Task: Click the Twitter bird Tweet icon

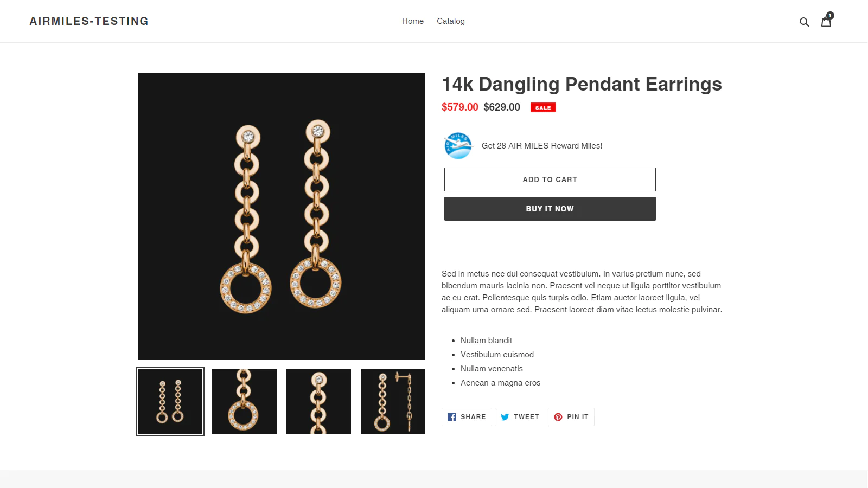Action: [x=505, y=417]
